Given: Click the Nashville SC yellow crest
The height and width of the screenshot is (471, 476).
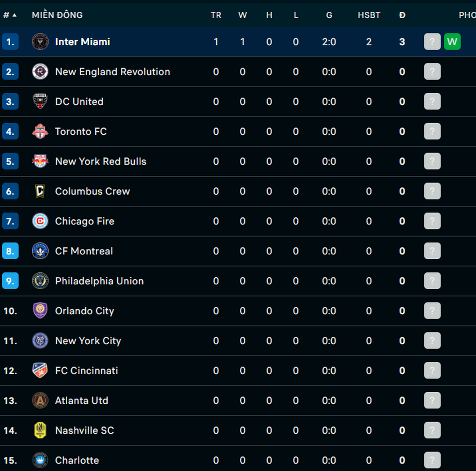Looking at the screenshot, I should [x=40, y=430].
